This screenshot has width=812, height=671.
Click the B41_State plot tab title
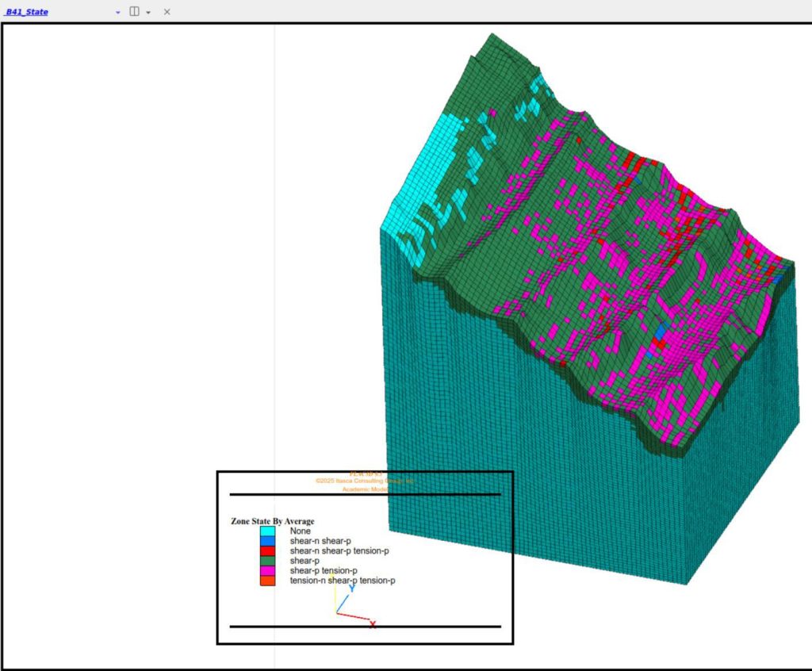(x=27, y=12)
